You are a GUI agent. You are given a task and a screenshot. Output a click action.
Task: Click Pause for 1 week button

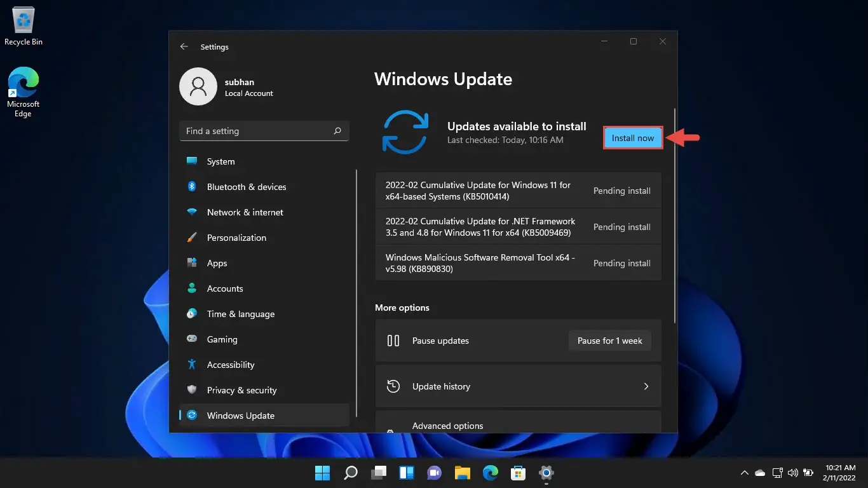610,341
